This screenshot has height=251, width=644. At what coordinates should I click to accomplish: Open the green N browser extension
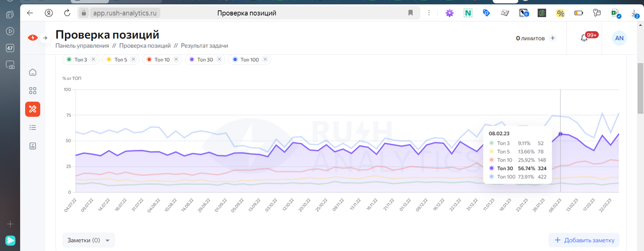(468, 13)
